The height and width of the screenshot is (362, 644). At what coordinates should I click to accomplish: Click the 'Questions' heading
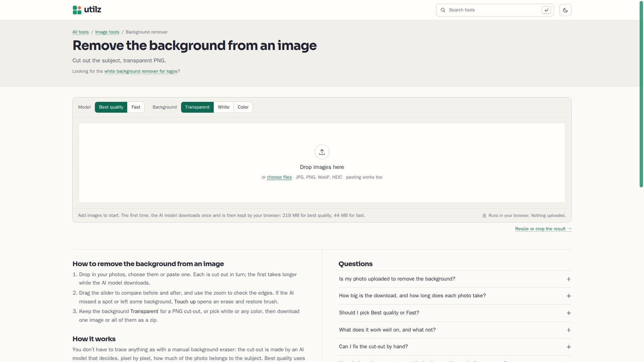355,264
